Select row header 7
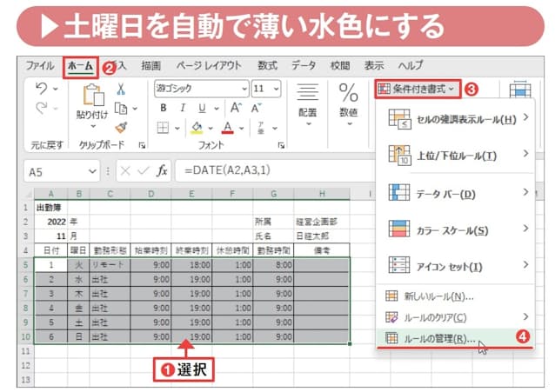 (x=25, y=294)
